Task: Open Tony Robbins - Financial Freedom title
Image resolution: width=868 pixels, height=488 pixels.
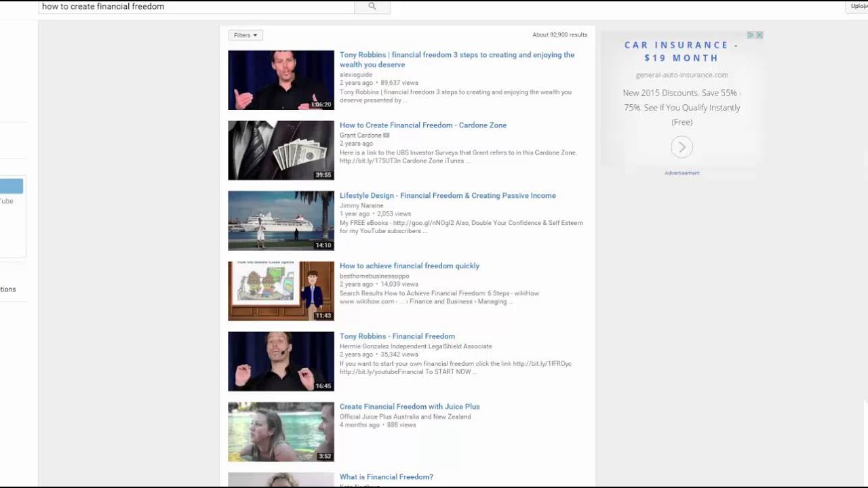Action: point(397,337)
